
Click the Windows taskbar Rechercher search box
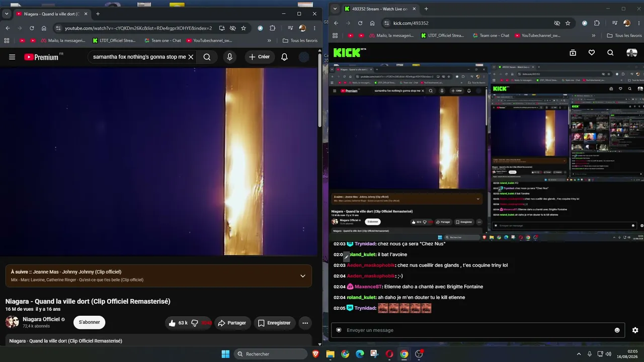click(x=271, y=354)
